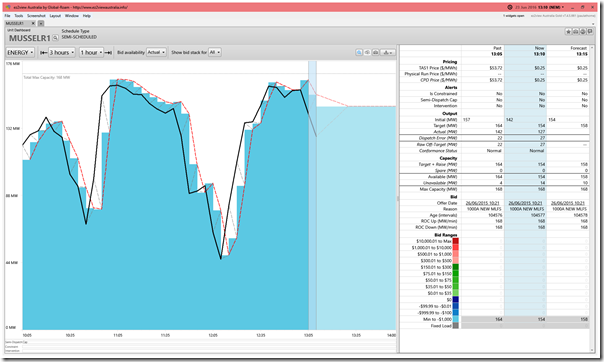The height and width of the screenshot is (362, 604).
Task: Click the widgets open status text
Action: coord(513,16)
